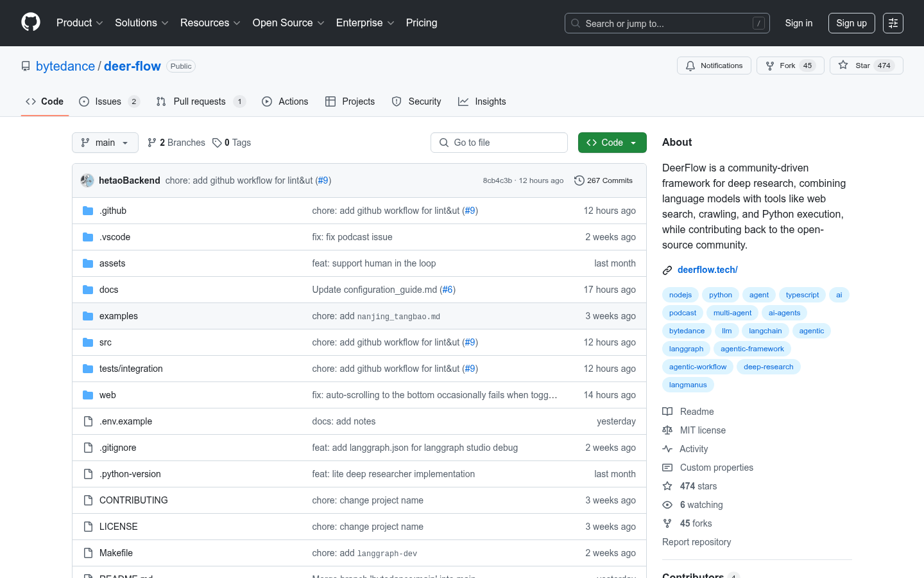Expand the main branch dropdown
The image size is (924, 578).
click(x=105, y=143)
